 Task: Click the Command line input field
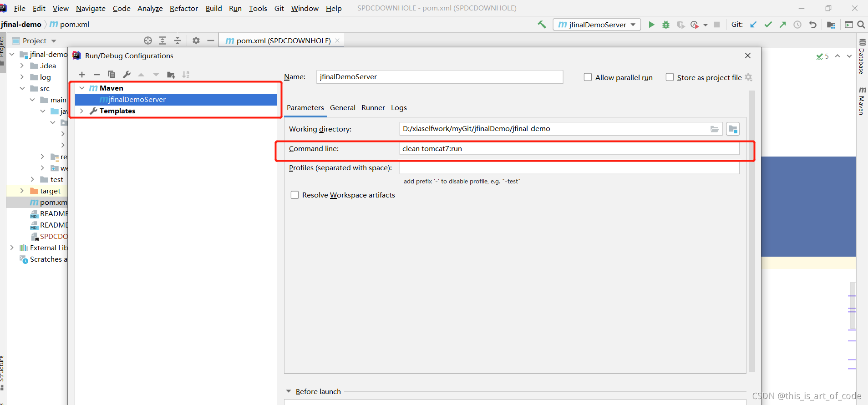(569, 149)
